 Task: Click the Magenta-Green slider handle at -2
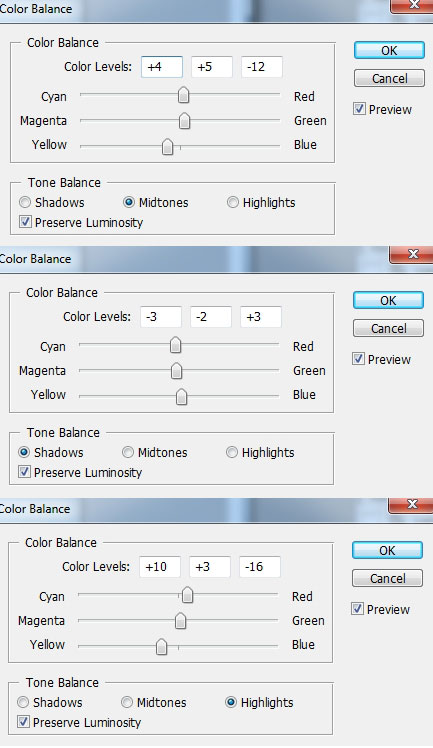pos(176,370)
